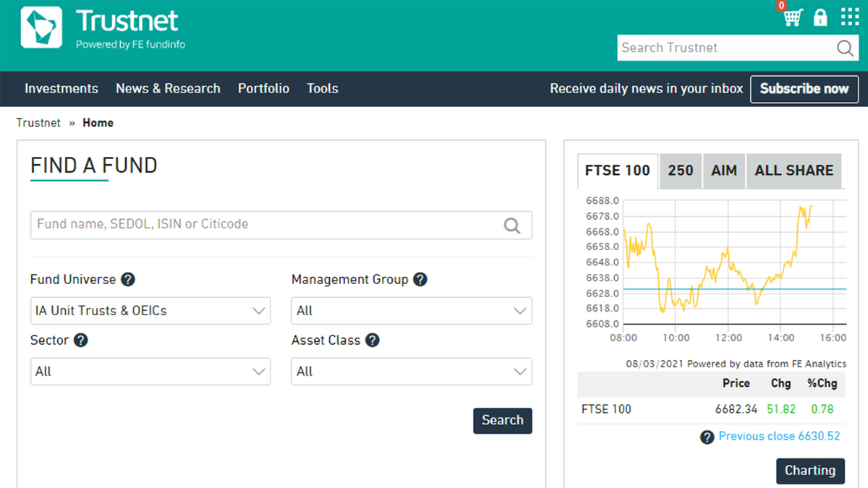Switch to the AIM tab

(x=724, y=171)
